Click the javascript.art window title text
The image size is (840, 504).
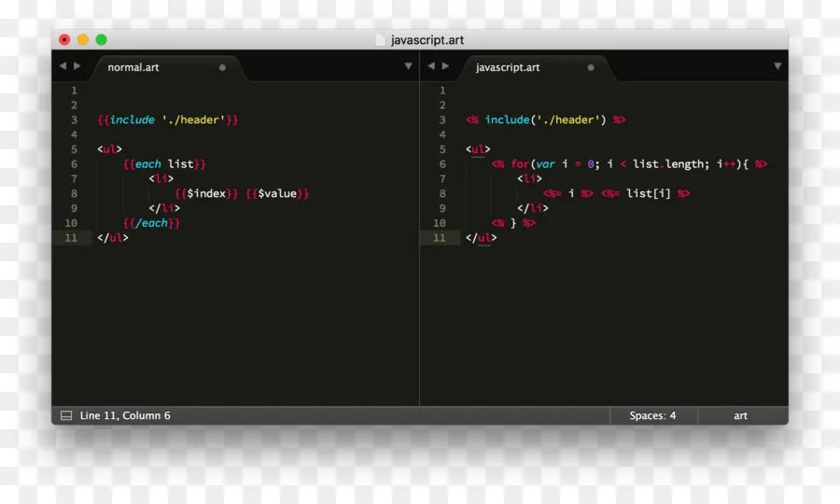[427, 40]
